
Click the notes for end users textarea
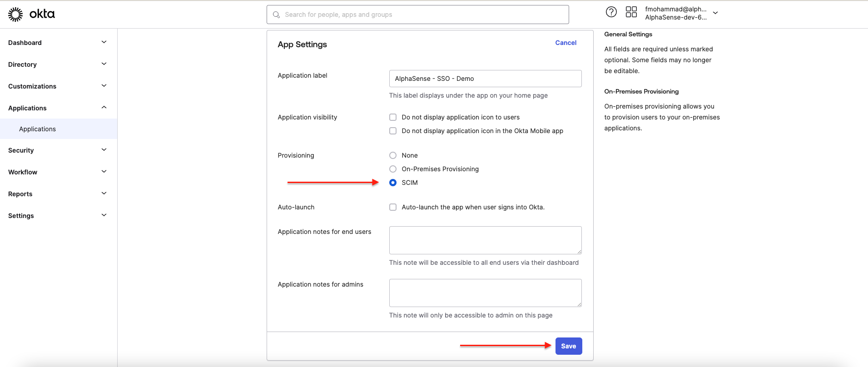(485, 240)
